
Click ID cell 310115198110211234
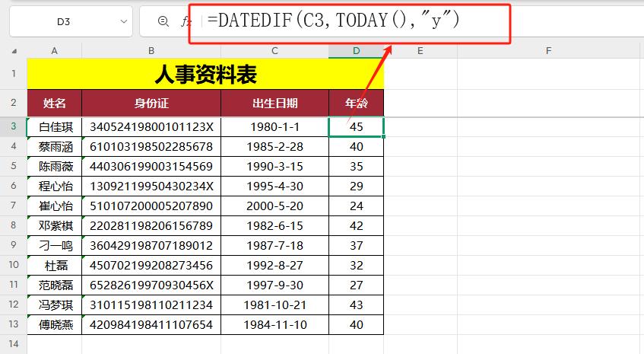coord(151,305)
